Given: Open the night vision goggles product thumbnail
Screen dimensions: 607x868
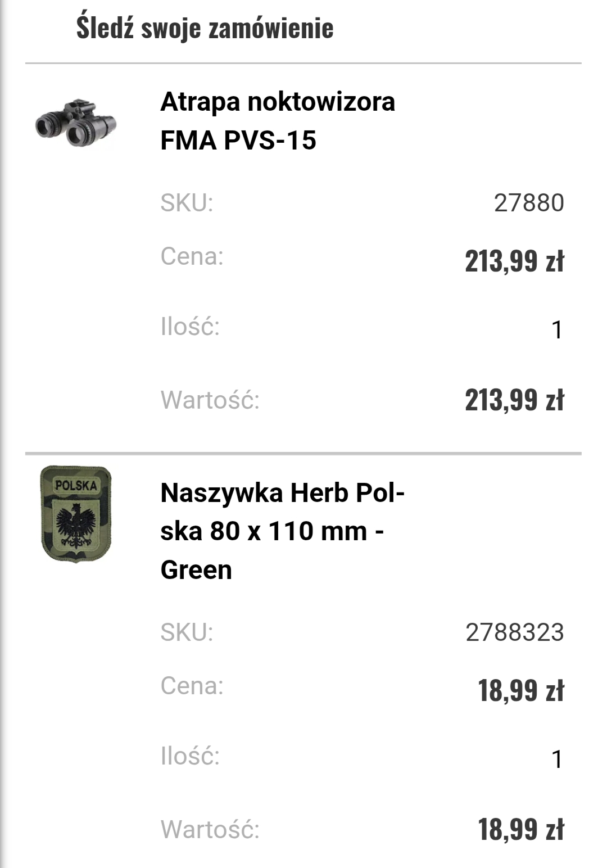Looking at the screenshot, I should click(x=75, y=124).
